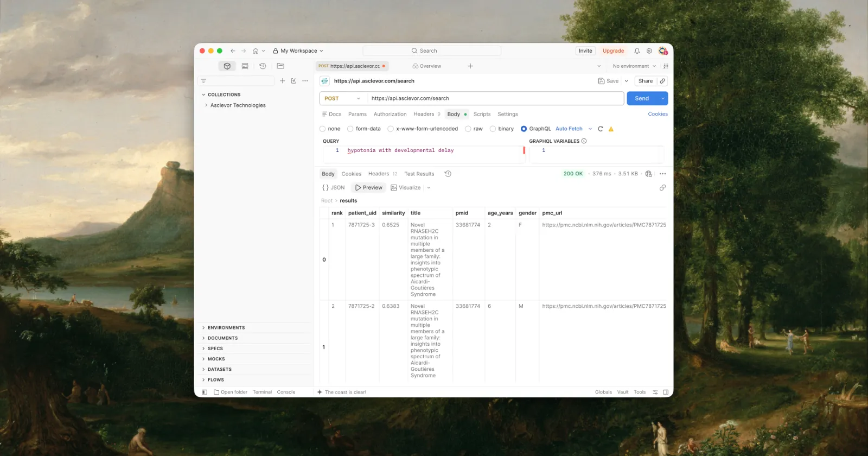Click the import icon in sidebar
Screen dimensions: 868x456
pyautogui.click(x=293, y=81)
